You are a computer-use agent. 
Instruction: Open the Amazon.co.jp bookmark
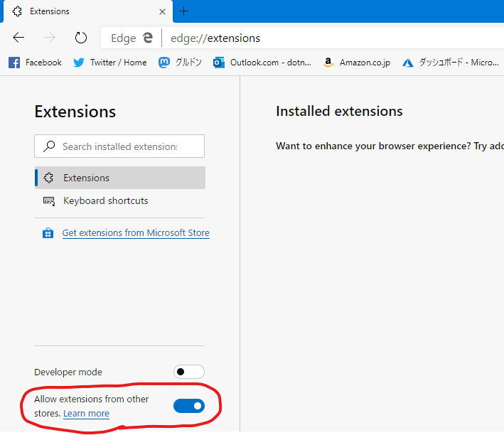[356, 63]
